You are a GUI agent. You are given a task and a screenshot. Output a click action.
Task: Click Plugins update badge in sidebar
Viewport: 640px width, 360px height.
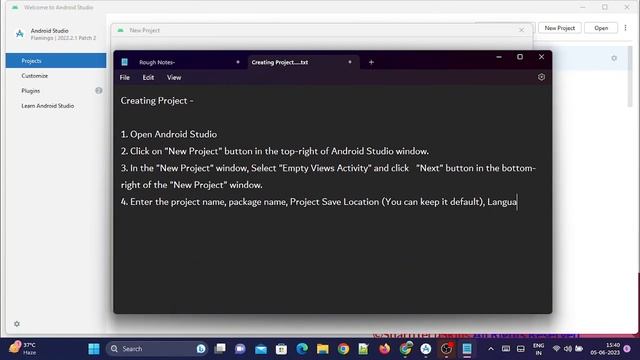[99, 91]
